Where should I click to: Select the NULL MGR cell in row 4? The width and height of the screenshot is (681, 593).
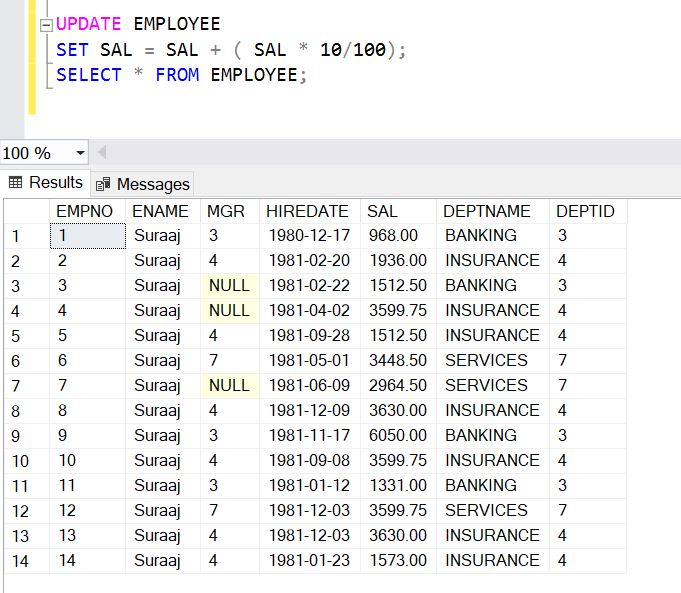(x=230, y=311)
